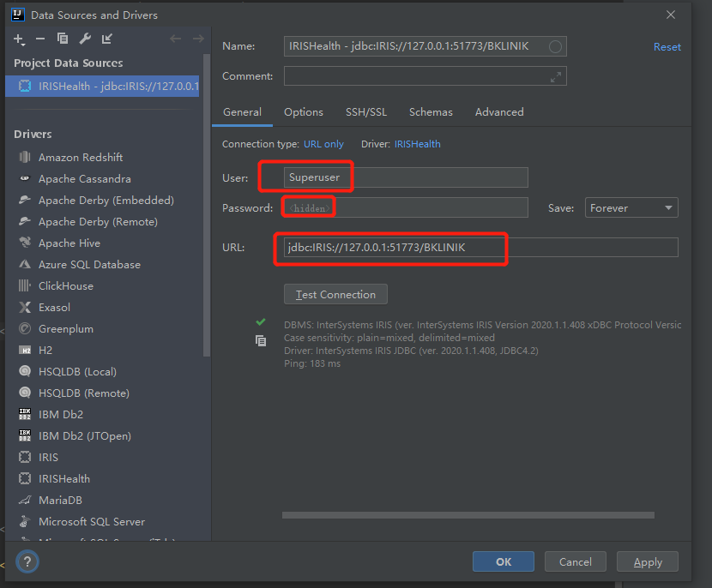Click the plus icon to add data source
712x588 pixels.
(19, 39)
